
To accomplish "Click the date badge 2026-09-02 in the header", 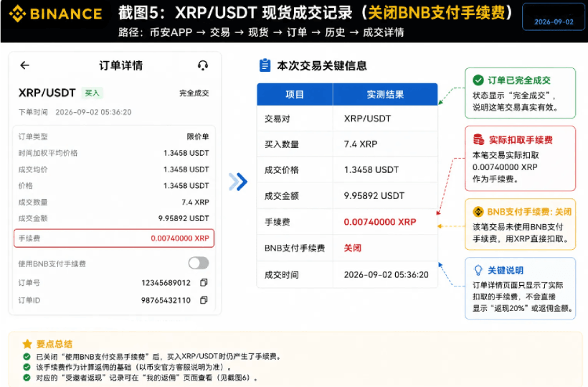I will (554, 17).
